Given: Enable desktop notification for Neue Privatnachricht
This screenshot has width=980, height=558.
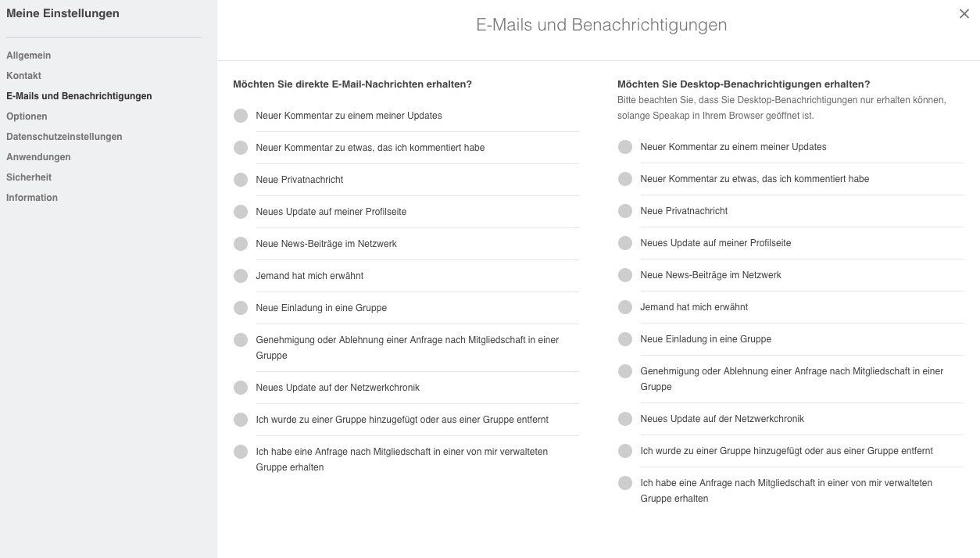Looking at the screenshot, I should 625,211.
